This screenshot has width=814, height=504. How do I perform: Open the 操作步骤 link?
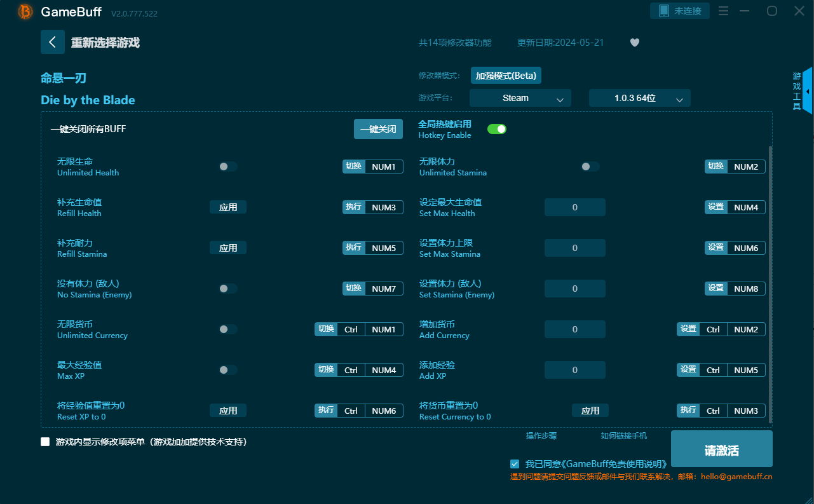tap(541, 436)
